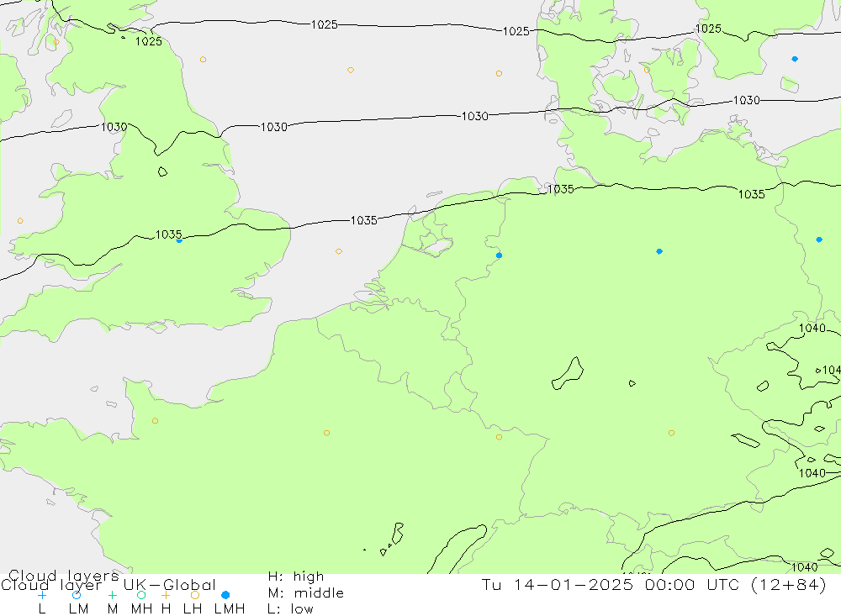This screenshot has height=616, width=841.
Task: Select the blue LMH marker over central England
Action: click(x=179, y=240)
